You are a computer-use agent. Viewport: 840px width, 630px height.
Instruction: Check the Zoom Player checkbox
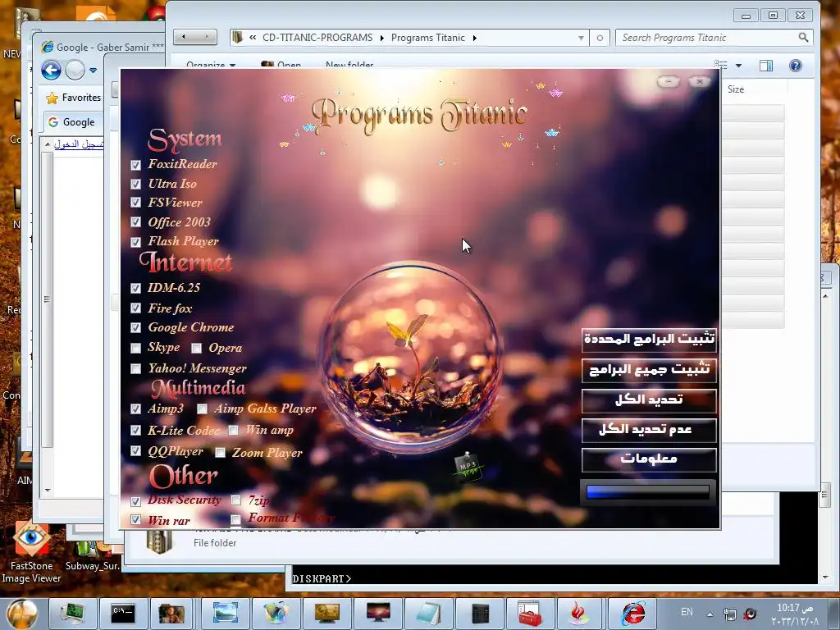[x=220, y=453]
